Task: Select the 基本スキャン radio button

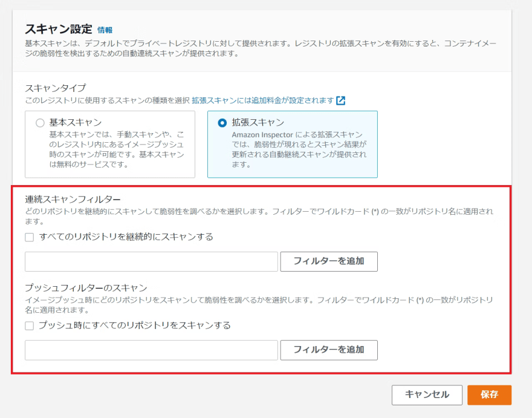Action: tap(40, 123)
